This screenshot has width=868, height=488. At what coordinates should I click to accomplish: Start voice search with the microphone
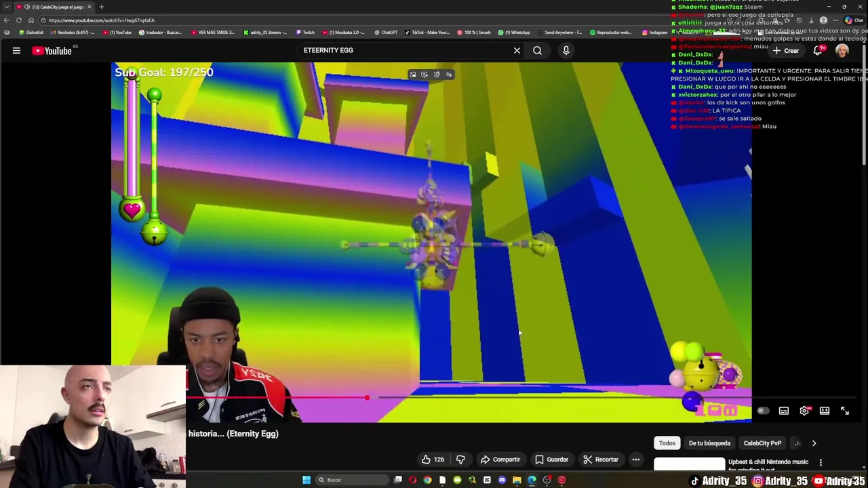(x=566, y=50)
